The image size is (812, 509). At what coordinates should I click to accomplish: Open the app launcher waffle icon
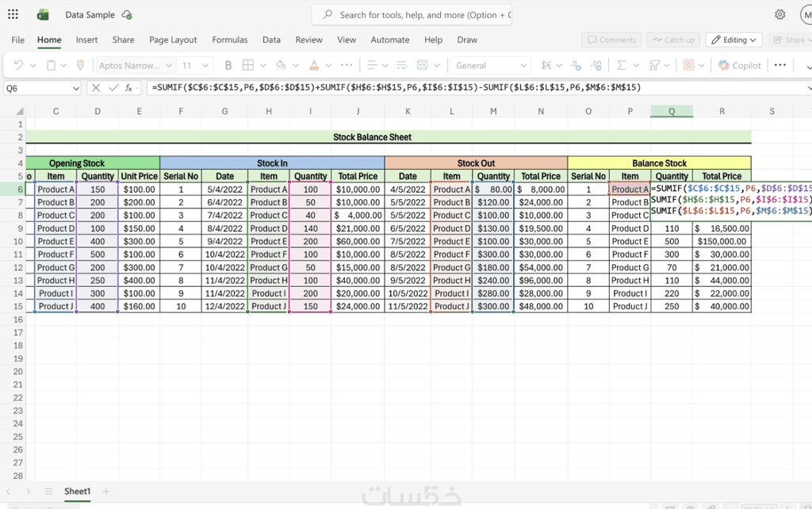click(x=13, y=14)
